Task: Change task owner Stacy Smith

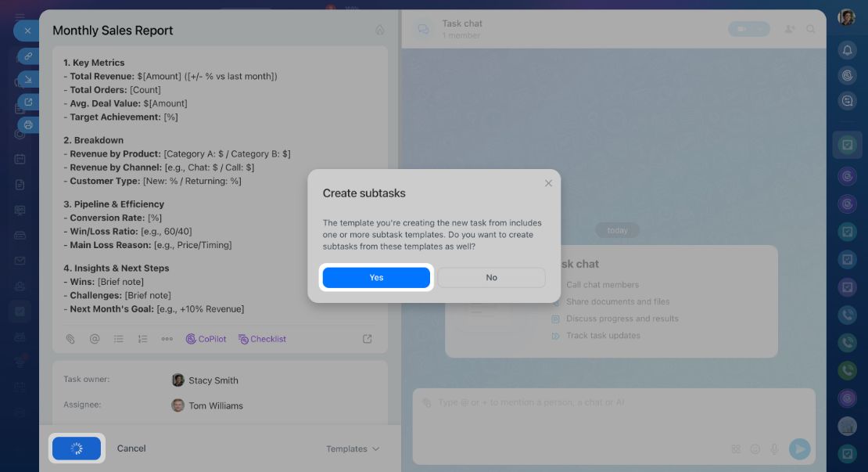Action: (206, 380)
